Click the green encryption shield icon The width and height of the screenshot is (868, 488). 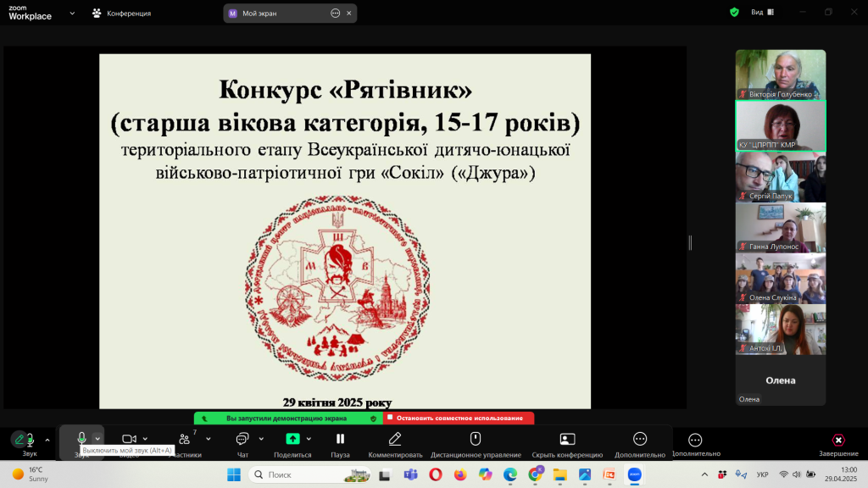point(734,12)
